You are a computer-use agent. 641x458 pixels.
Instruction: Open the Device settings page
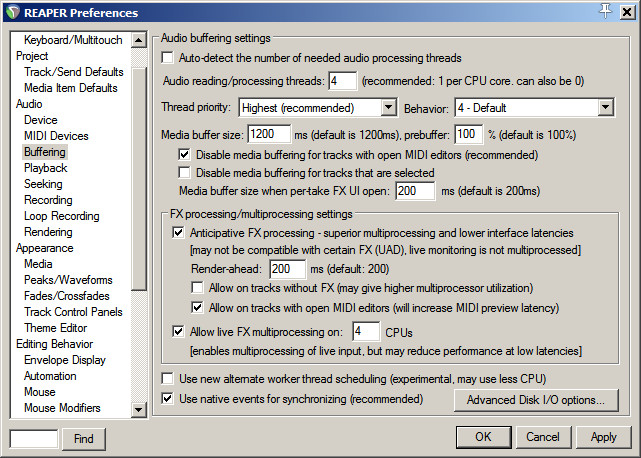point(41,119)
